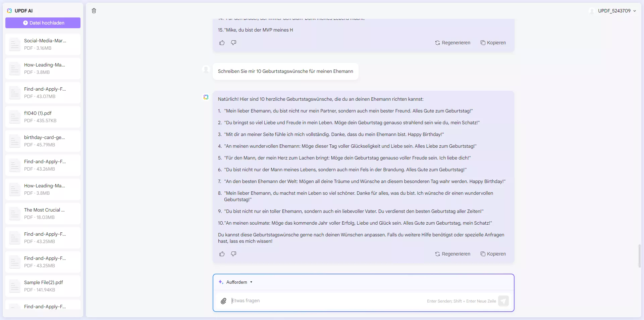Open Find-and-Apply-F... file below The Most Crucial

click(x=43, y=238)
